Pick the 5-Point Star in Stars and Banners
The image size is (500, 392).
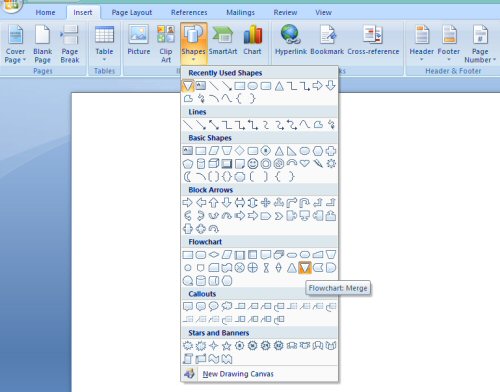click(227, 346)
